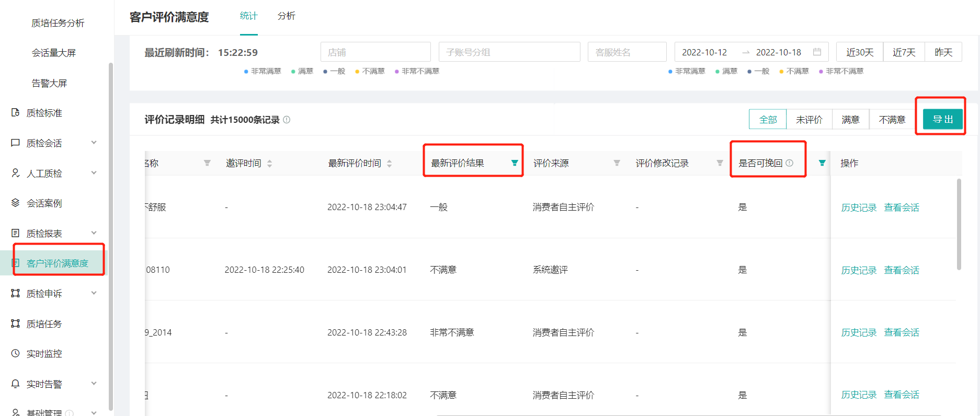Click the 会话案例 layers icon
Image resolution: width=980 pixels, height=416 pixels.
(x=16, y=203)
